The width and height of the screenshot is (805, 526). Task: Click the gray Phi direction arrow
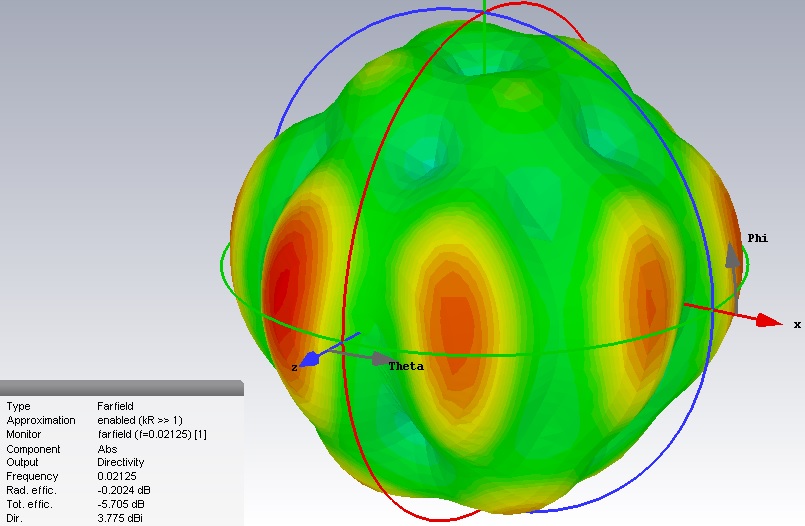point(733,256)
